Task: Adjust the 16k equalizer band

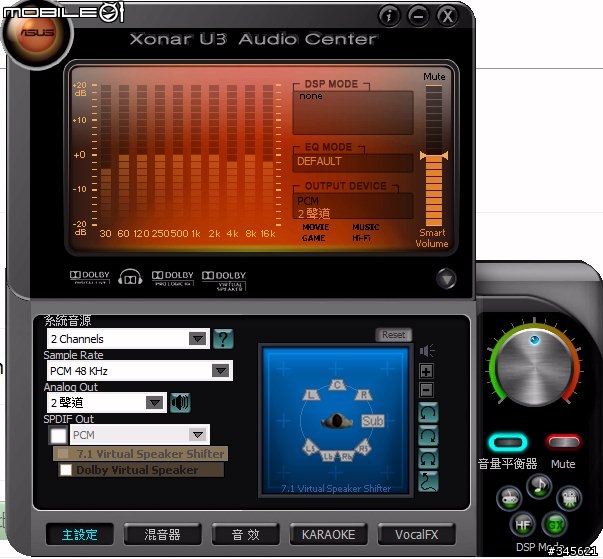Action: tap(268, 154)
